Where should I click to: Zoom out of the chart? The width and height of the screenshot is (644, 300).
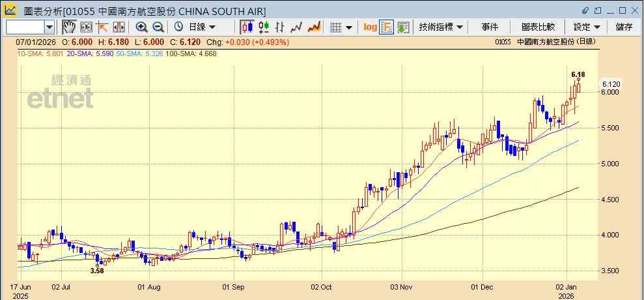(x=158, y=27)
